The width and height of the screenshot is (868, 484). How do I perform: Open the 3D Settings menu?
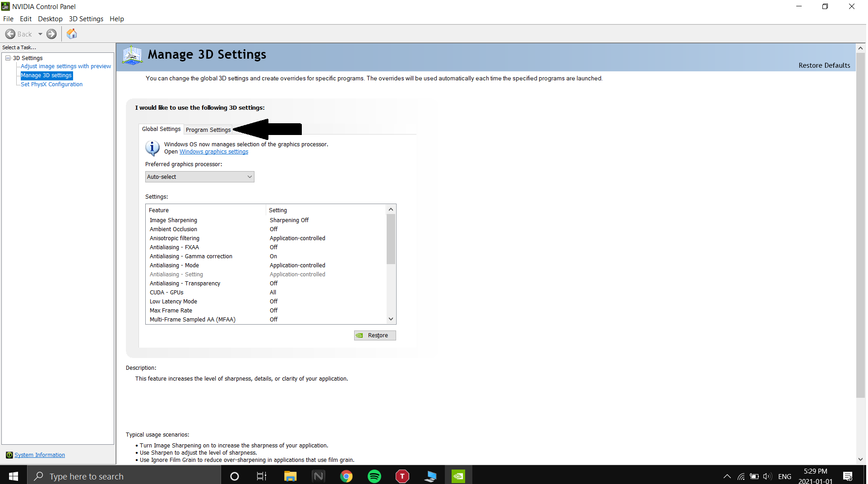(x=86, y=19)
